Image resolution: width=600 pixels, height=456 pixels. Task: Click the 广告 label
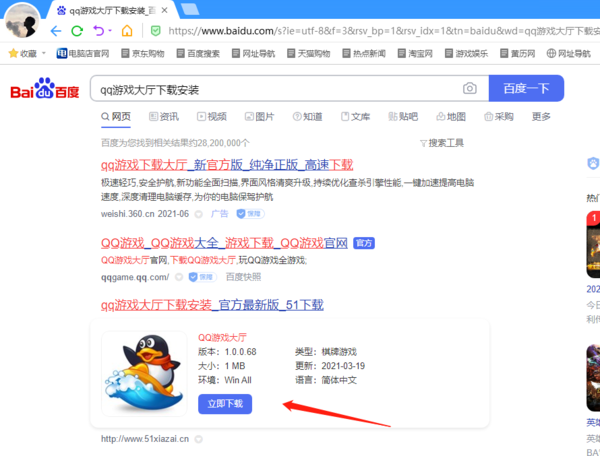219,213
